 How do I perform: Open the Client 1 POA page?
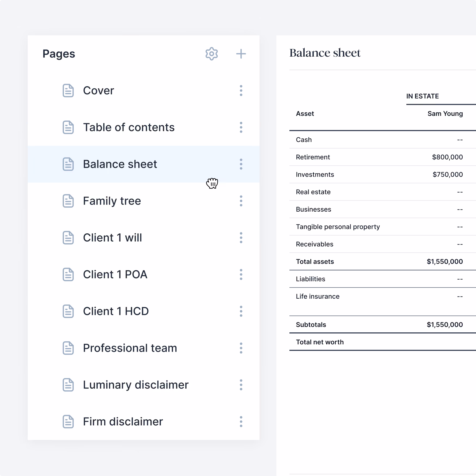tap(144, 274)
